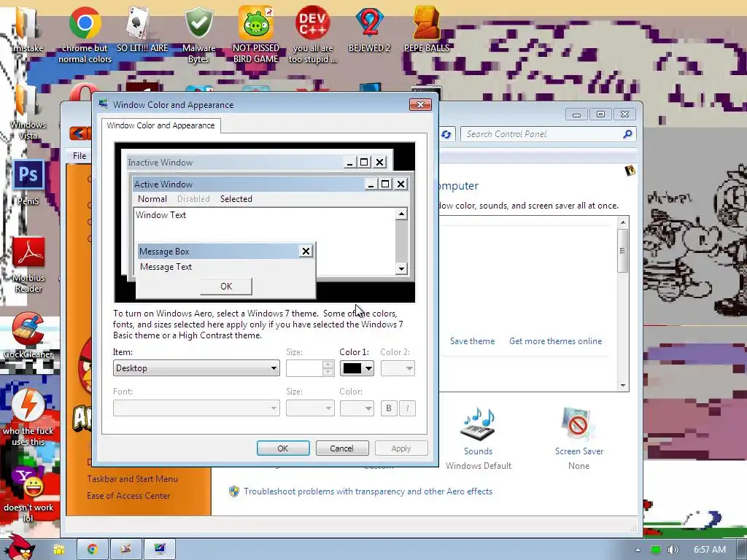Open the folder icon in the taskbar
The height and width of the screenshot is (560, 747).
coord(59,549)
